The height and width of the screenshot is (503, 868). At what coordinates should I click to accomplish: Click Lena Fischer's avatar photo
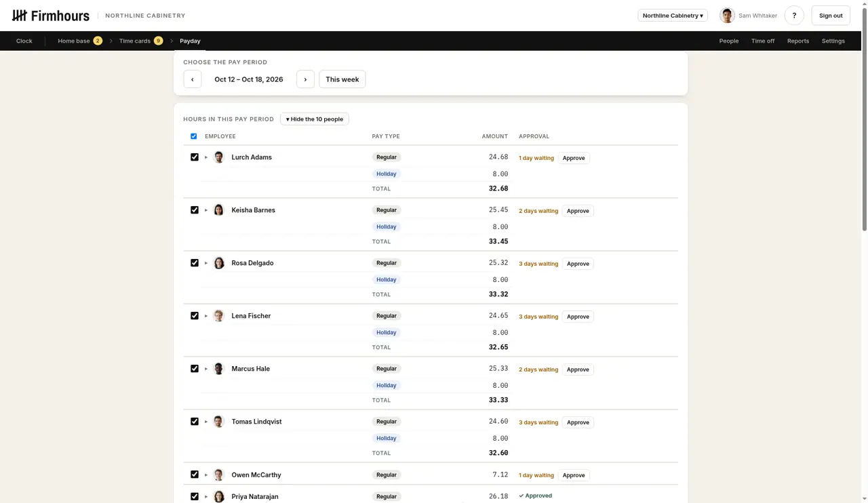(219, 316)
